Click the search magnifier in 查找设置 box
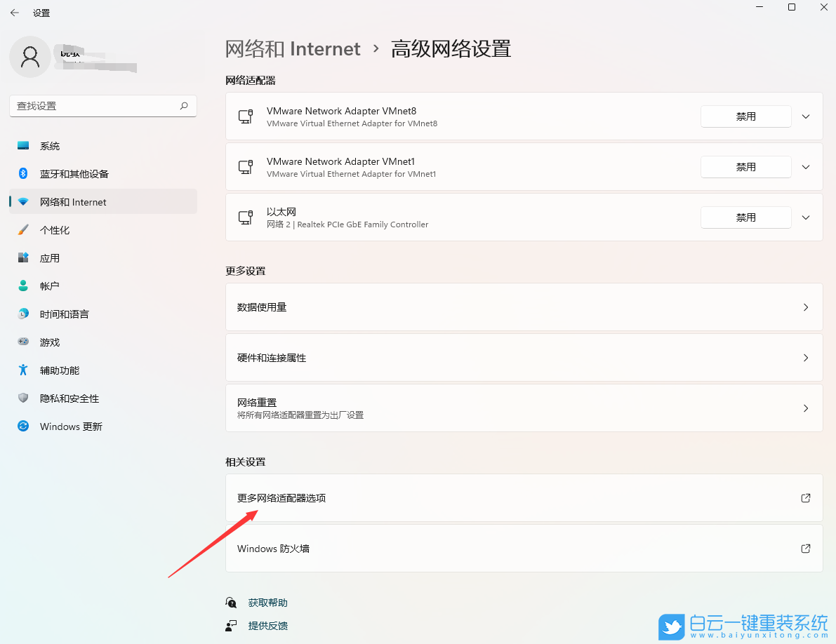 coord(183,105)
